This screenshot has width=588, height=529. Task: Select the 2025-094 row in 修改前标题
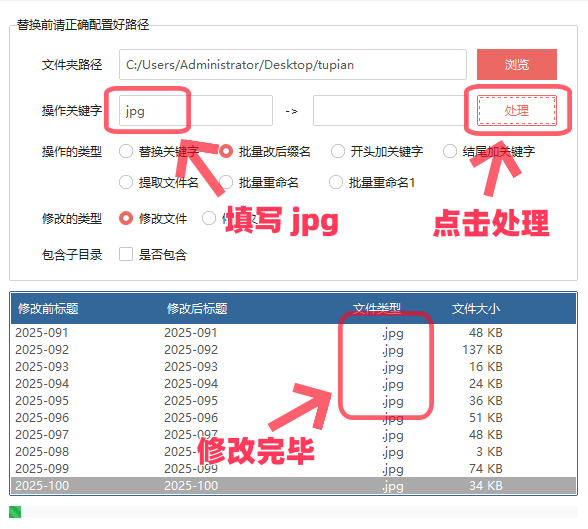point(42,384)
